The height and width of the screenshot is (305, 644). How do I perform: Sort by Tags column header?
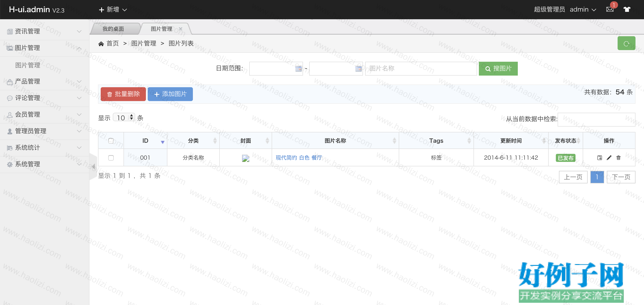436,141
